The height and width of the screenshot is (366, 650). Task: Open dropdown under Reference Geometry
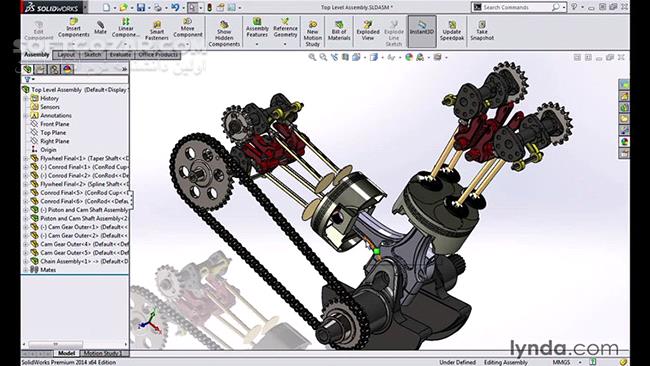pyautogui.click(x=285, y=44)
